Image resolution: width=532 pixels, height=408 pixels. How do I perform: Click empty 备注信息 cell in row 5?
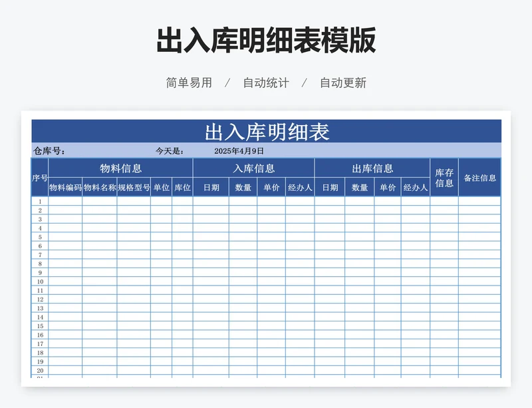pos(479,237)
